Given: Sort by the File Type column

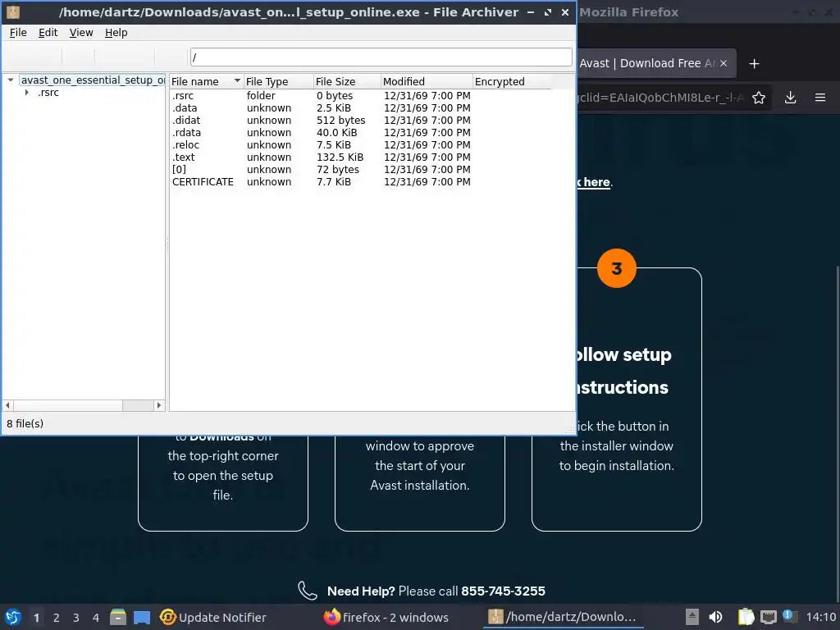Looking at the screenshot, I should coord(279,81).
